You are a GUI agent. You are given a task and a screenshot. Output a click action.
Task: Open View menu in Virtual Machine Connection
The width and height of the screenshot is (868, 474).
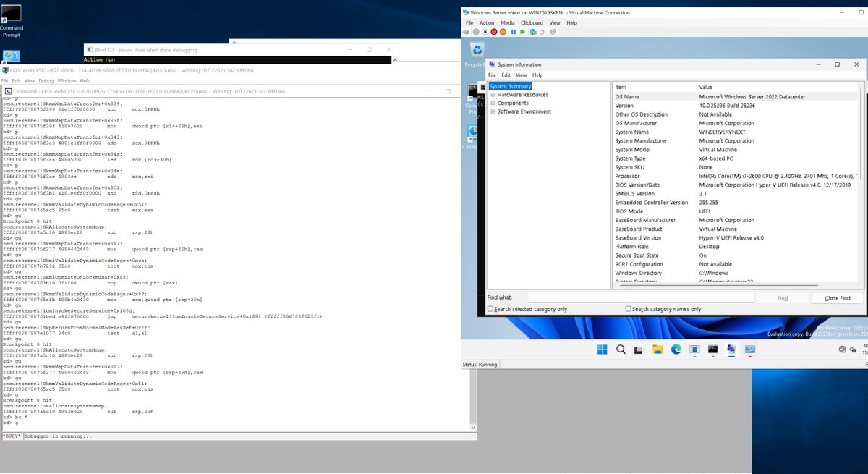click(x=555, y=22)
